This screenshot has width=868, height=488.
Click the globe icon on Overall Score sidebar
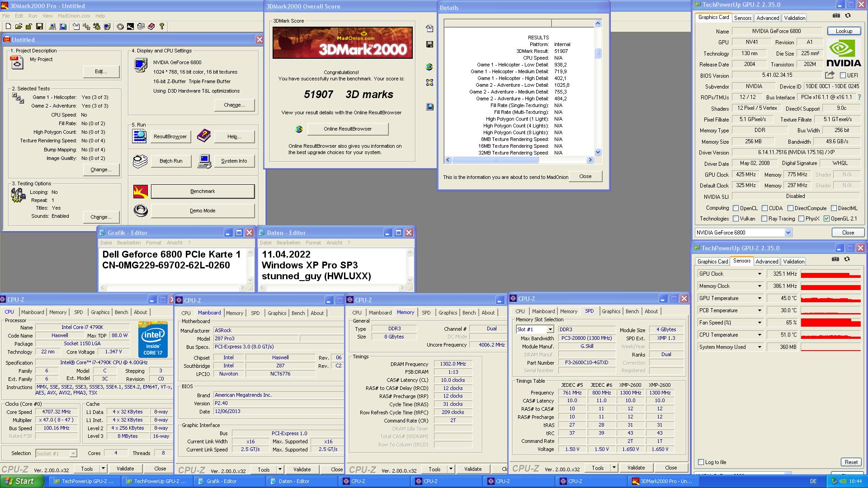(429, 67)
